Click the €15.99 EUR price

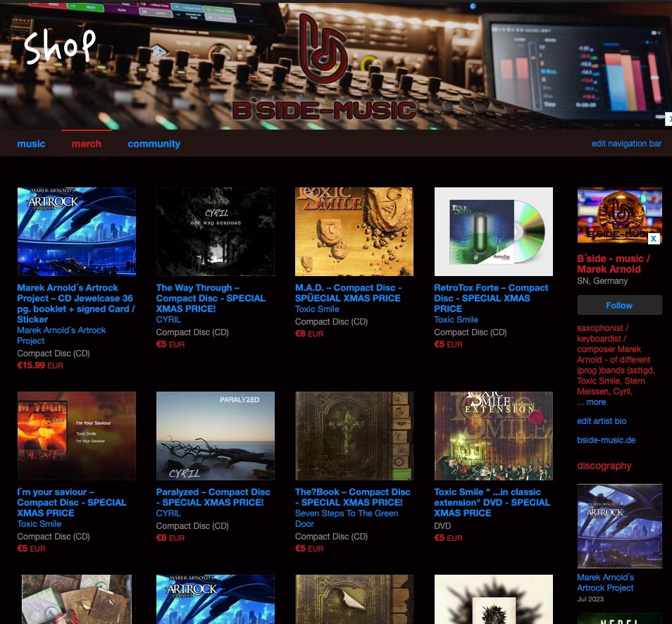point(40,366)
